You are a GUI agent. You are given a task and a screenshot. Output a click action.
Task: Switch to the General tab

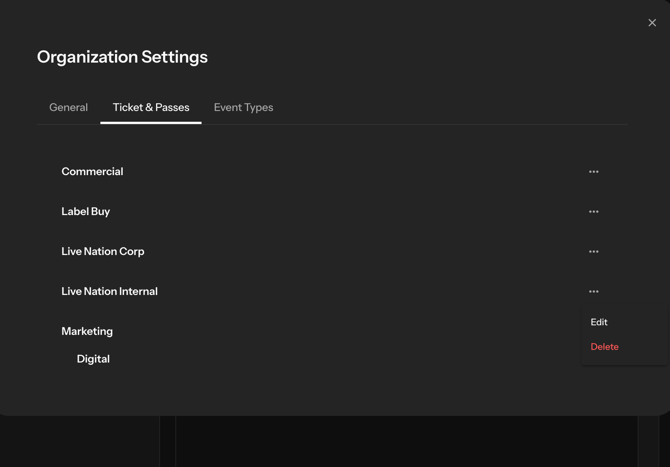[68, 107]
